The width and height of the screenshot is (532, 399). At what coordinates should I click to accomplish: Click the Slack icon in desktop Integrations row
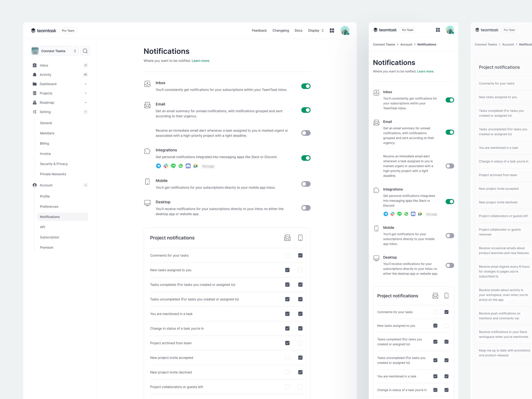166,166
